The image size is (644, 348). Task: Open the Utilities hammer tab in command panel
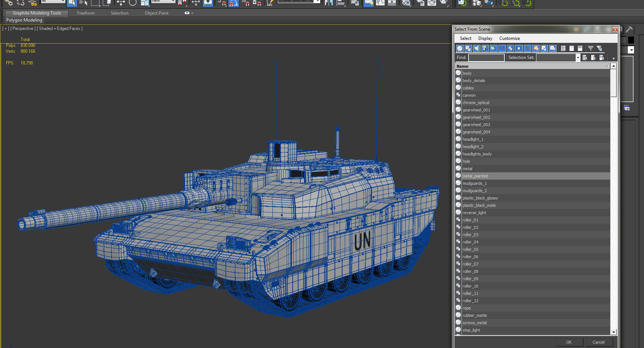click(629, 30)
